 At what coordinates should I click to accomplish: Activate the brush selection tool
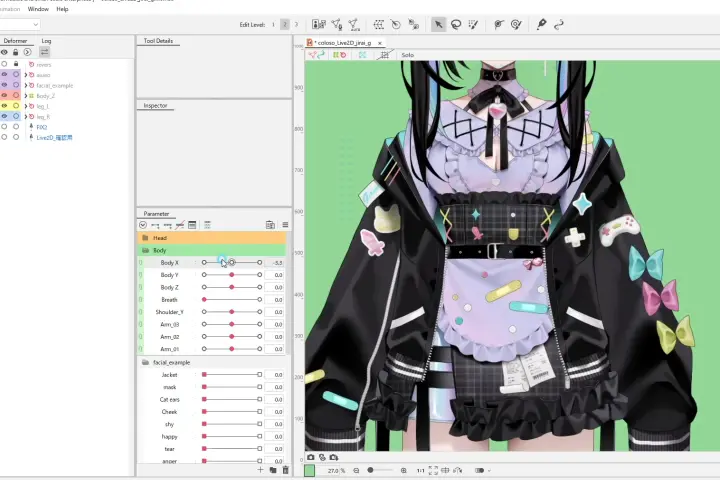[473, 24]
